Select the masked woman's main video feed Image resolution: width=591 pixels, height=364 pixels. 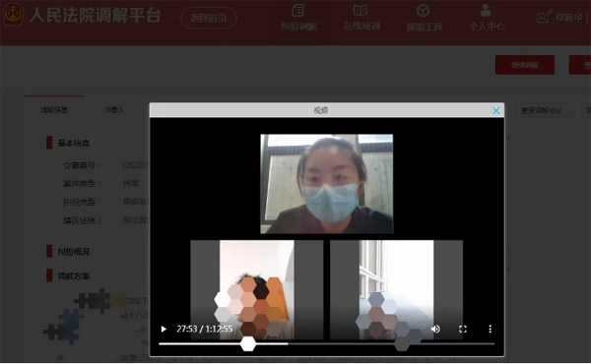[327, 184]
